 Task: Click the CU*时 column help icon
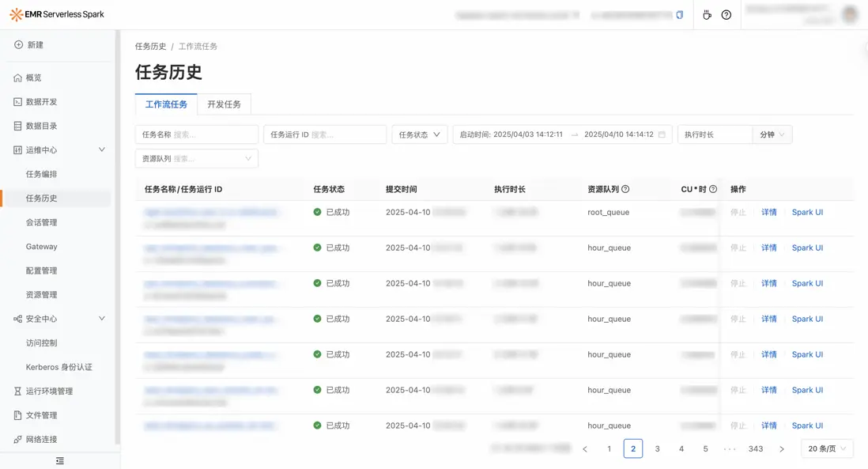point(713,189)
